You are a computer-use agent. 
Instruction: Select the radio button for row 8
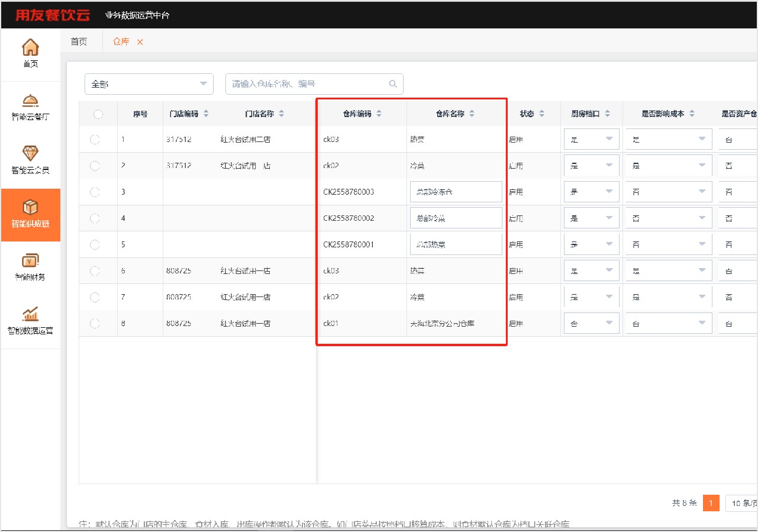pyautogui.click(x=95, y=323)
